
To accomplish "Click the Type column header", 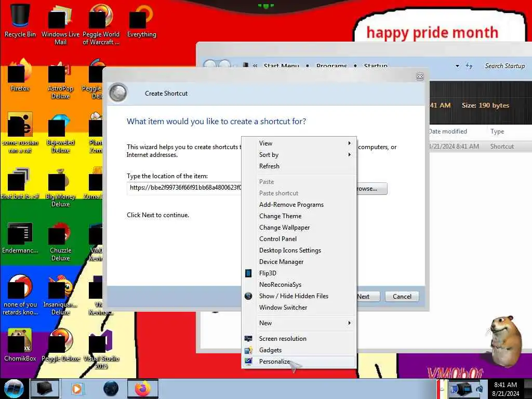I will [x=497, y=131].
